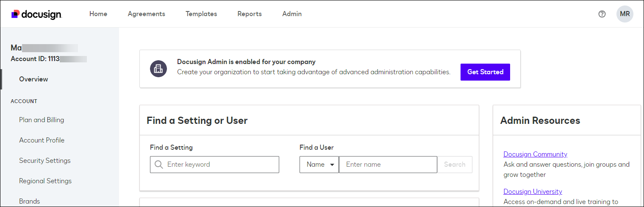
Task: Open the Agreements menu
Action: coord(147,14)
